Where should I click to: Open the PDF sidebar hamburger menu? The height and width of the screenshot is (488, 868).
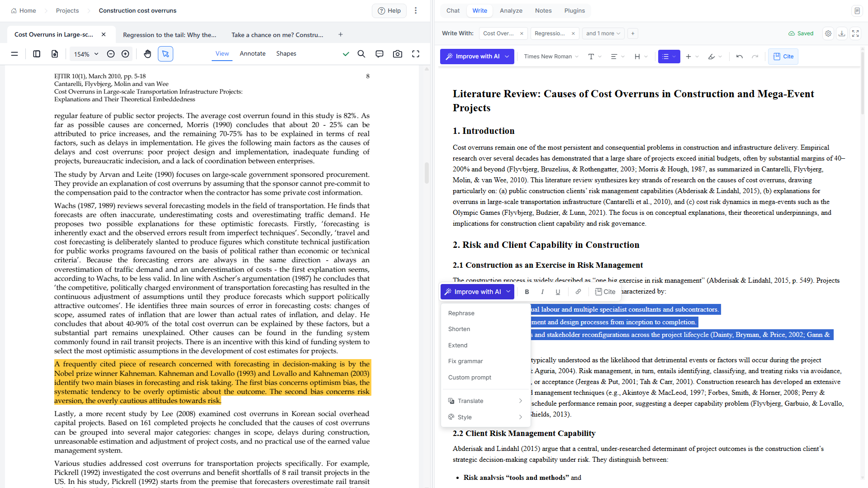click(x=14, y=54)
